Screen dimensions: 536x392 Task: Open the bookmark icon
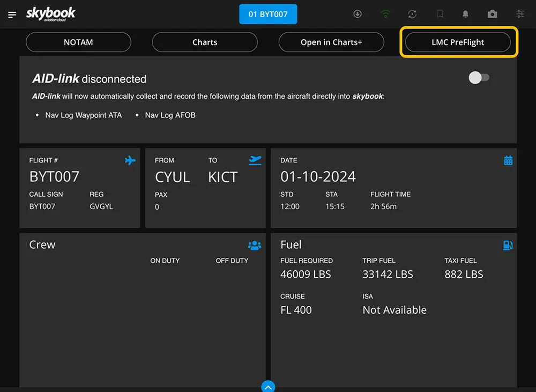point(440,14)
